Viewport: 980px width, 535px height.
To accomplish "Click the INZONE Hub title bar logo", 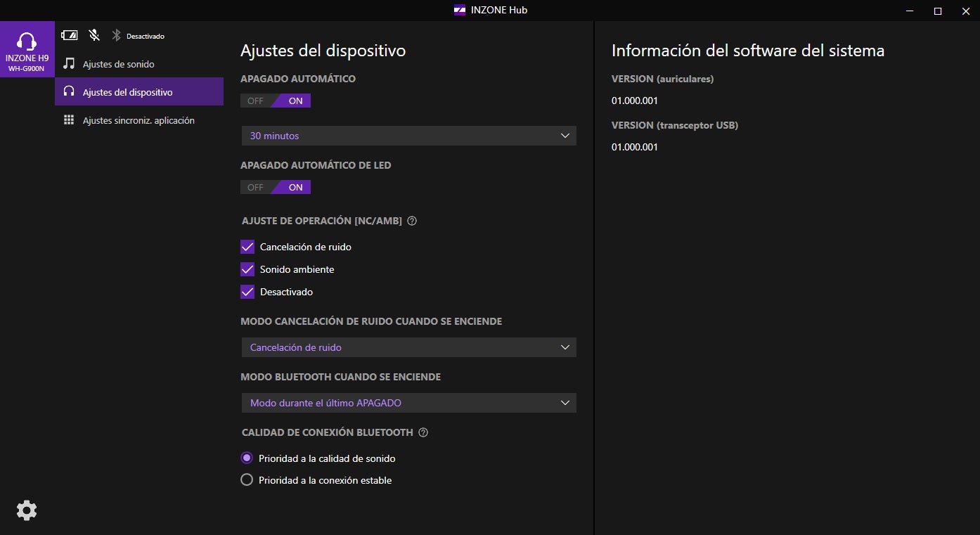I will coord(458,10).
